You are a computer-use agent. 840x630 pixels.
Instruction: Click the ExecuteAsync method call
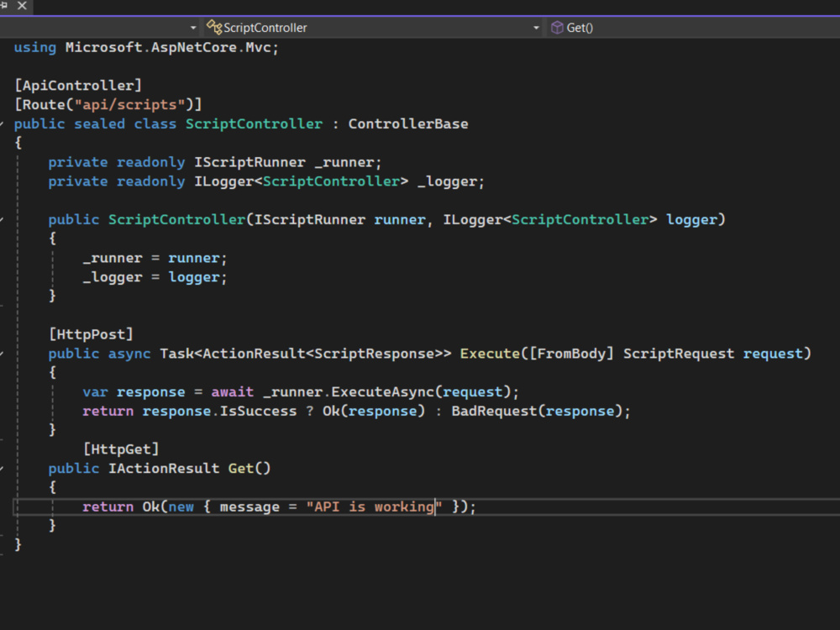(x=382, y=392)
